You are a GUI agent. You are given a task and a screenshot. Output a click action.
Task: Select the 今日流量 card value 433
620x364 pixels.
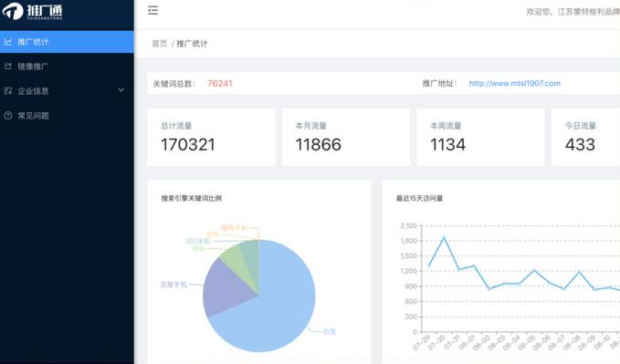pyautogui.click(x=580, y=145)
